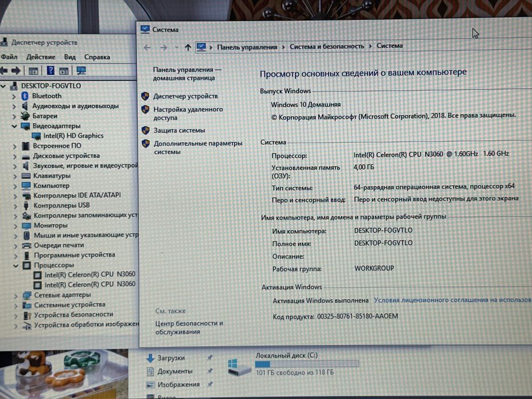The width and height of the screenshot is (532, 399).
Task: Select Мыши и иные указывающие mouse icon
Action: pyautogui.click(x=27, y=235)
